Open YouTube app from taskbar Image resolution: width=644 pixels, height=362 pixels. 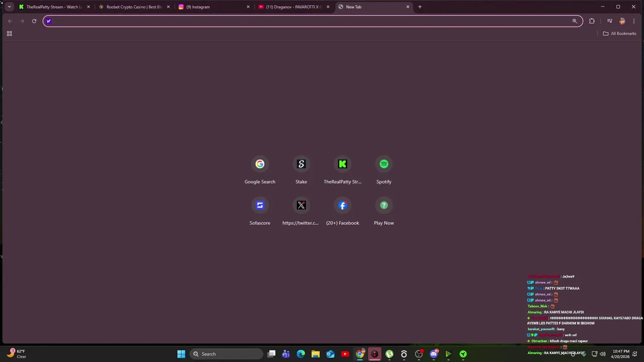[345, 354]
